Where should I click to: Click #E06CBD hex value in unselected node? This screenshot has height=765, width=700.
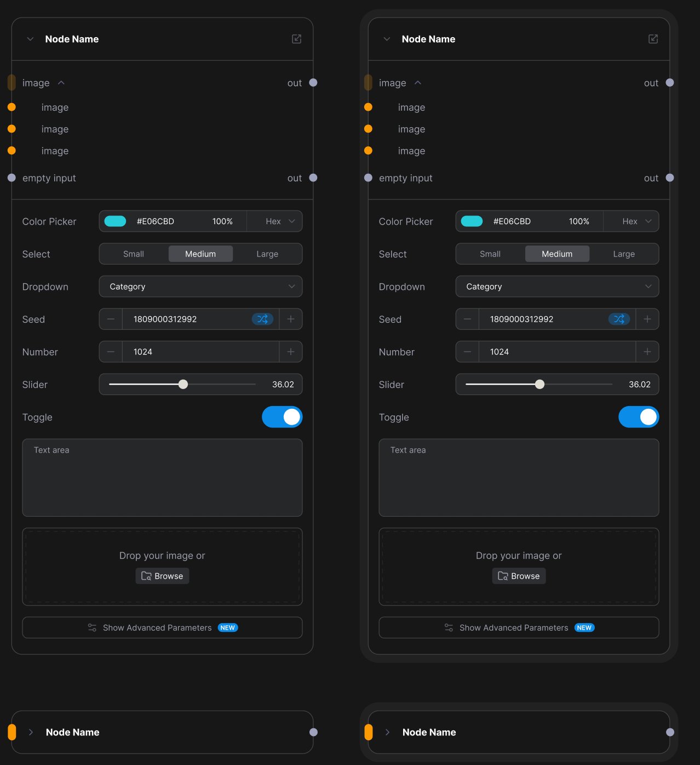155,221
